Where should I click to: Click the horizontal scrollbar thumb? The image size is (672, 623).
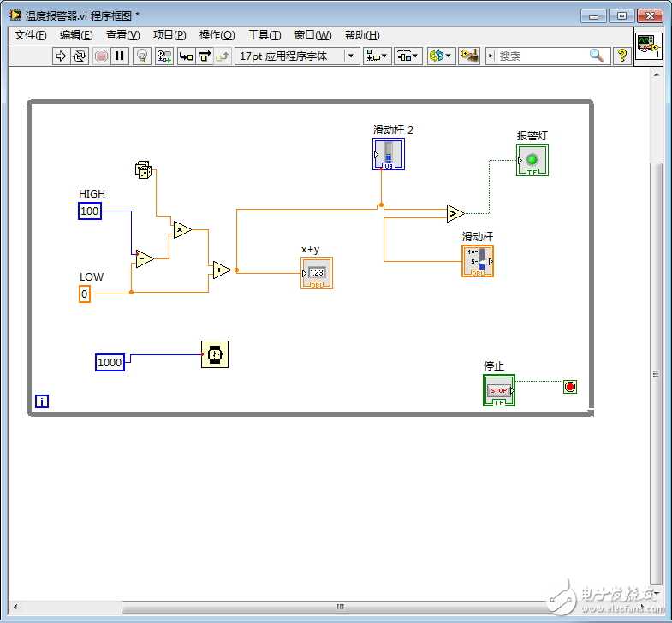pos(340,607)
